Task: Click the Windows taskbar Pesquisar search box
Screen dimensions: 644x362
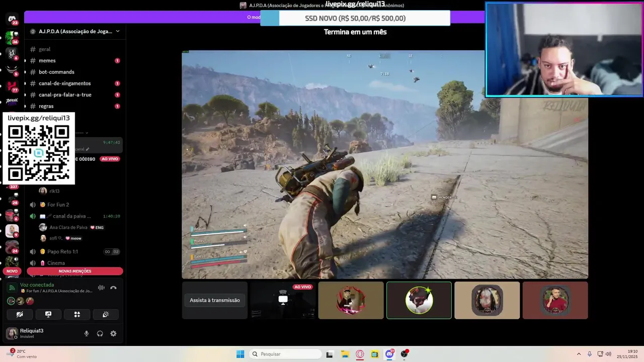Action: (286, 354)
